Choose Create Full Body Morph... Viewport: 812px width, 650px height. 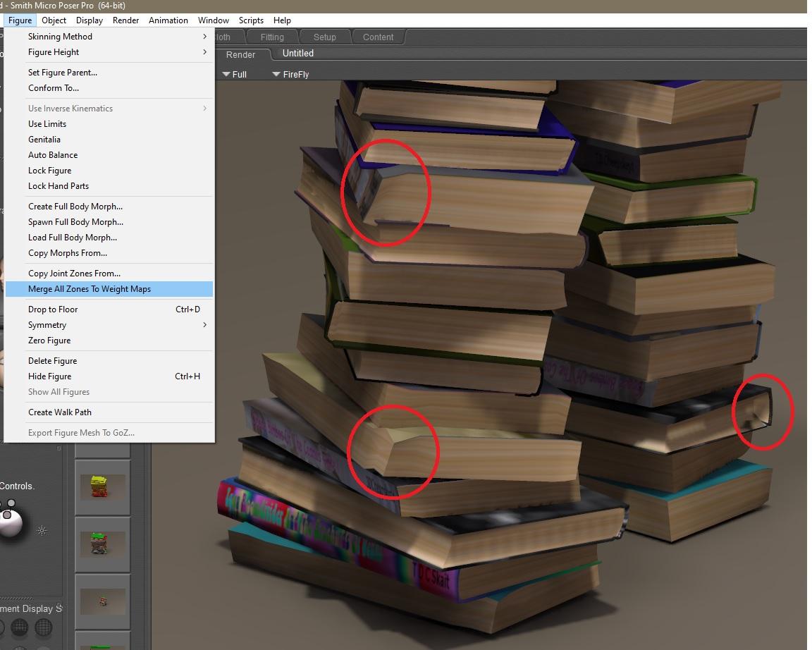click(x=109, y=206)
